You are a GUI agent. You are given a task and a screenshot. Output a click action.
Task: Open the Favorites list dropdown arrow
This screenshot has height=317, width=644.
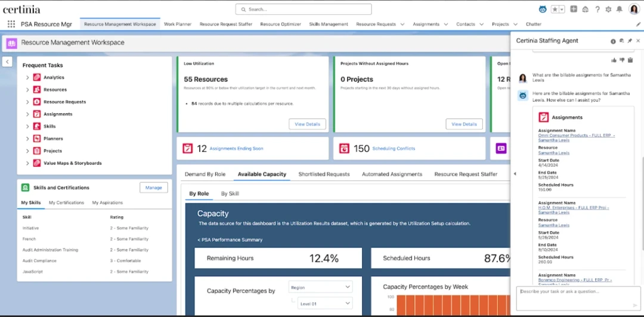[561, 10]
